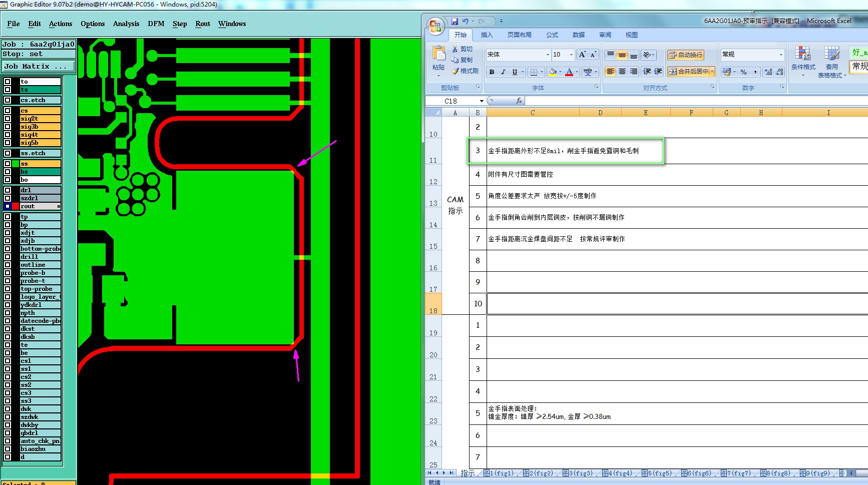Align cell text right
This screenshot has width=868, height=485.
point(633,72)
